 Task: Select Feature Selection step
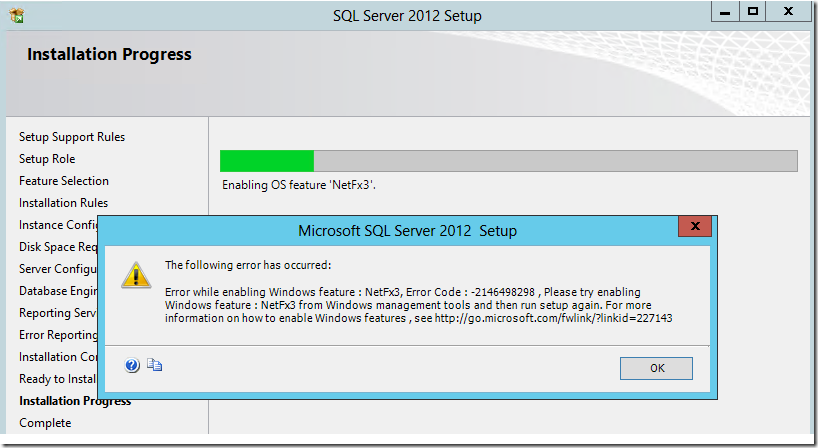(64, 180)
